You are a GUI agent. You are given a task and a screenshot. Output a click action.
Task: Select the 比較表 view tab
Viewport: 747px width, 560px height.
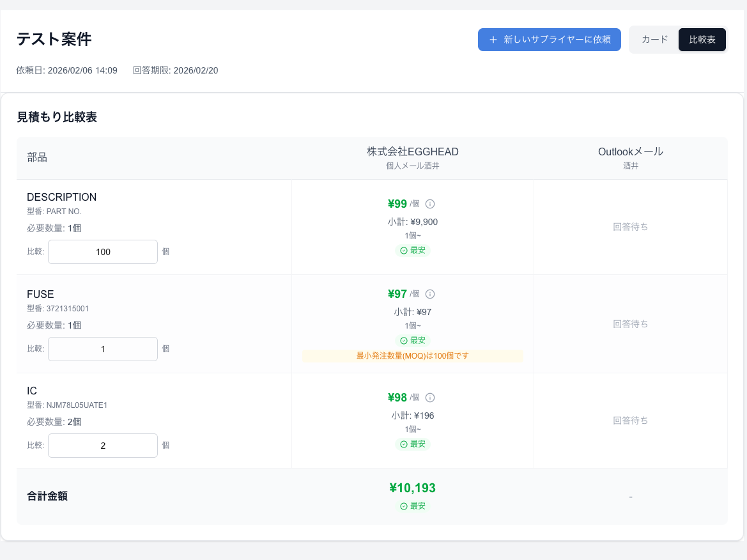(702, 40)
